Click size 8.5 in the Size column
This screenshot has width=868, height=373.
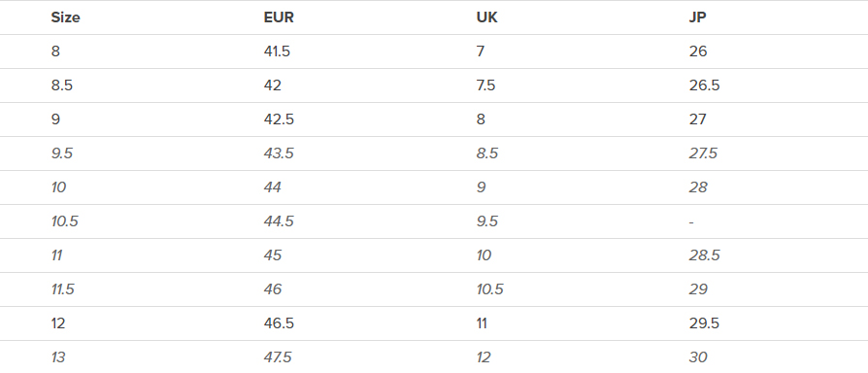click(61, 85)
